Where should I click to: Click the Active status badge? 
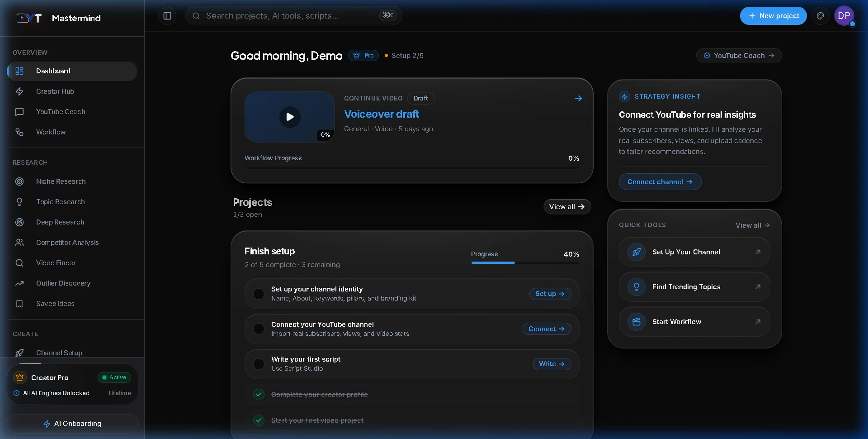[x=114, y=377]
